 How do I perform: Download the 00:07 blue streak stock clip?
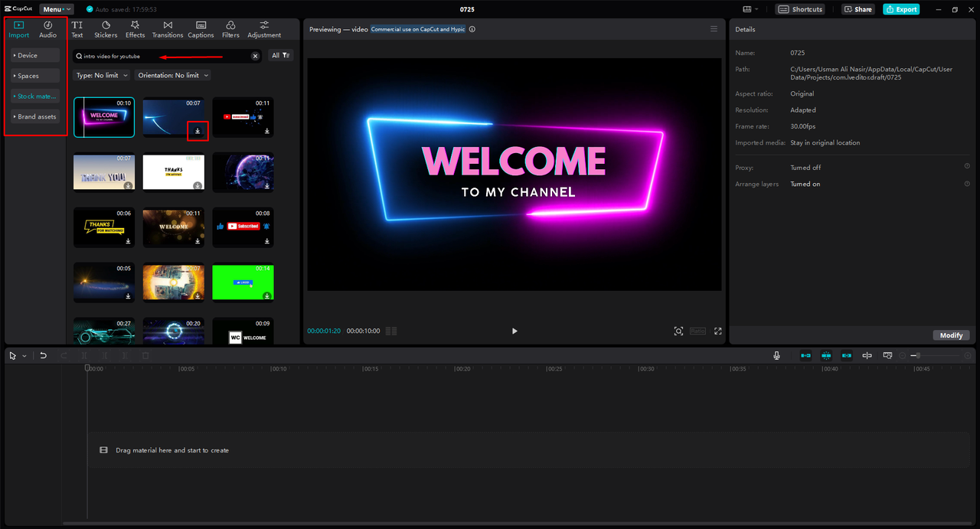(x=198, y=131)
